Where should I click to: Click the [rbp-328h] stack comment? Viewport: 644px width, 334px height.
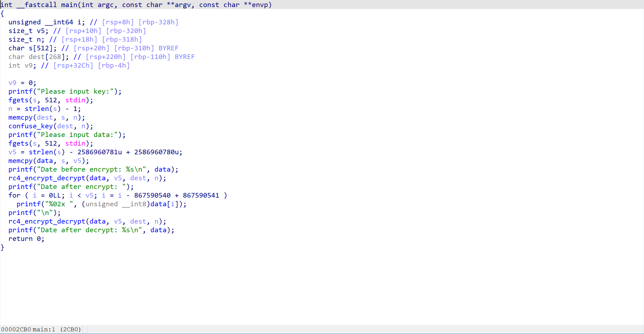(158, 22)
